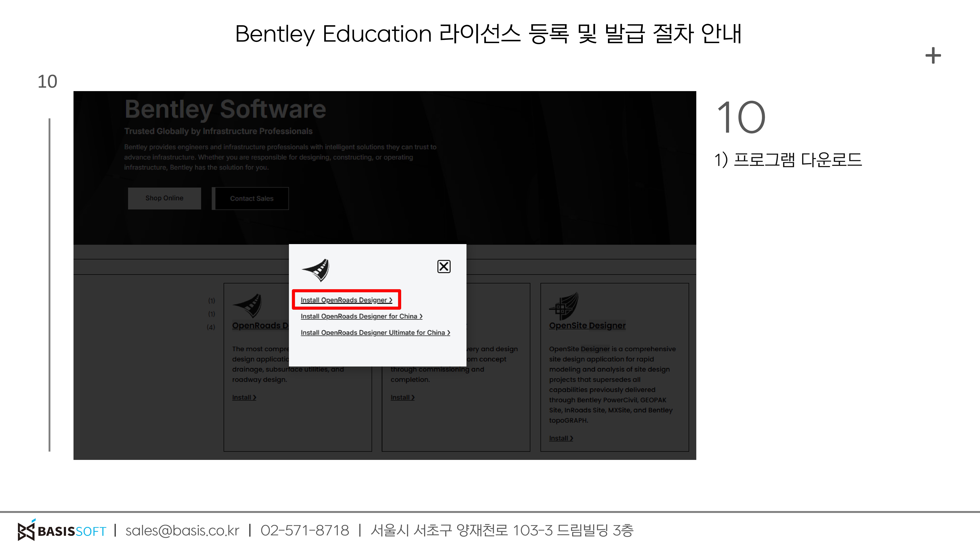Click the '서울시 서초구 양재천로 103-3 드림빌딩 3층' address
The image size is (980, 551).
tap(502, 530)
